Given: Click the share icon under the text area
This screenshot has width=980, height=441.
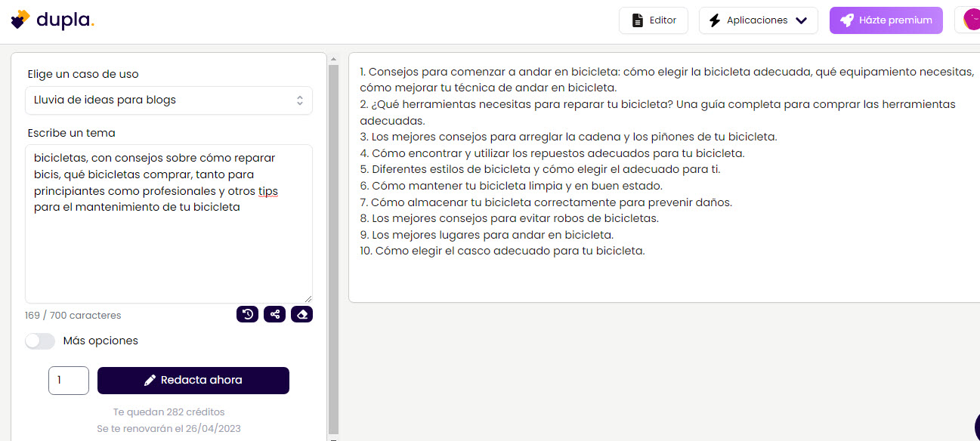Looking at the screenshot, I should (274, 314).
